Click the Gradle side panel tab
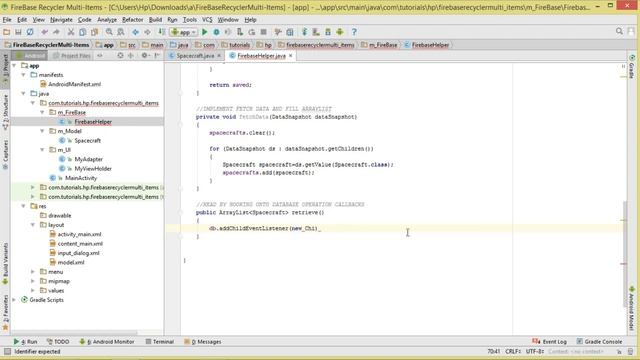This screenshot has width=640, height=360. [632, 67]
